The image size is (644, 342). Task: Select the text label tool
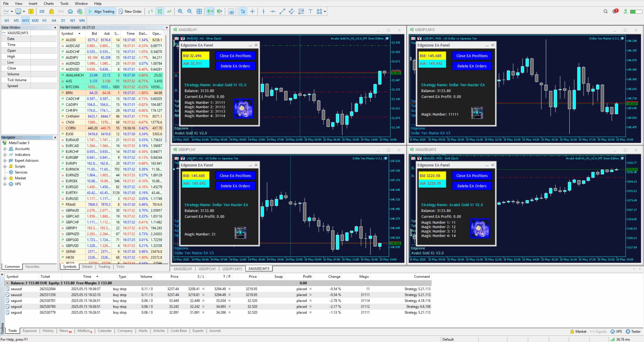click(x=310, y=11)
